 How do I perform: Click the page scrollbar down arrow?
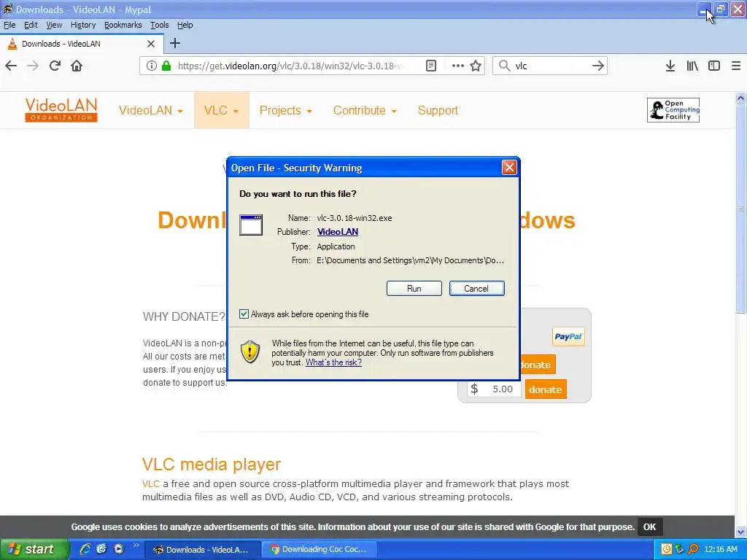click(x=741, y=531)
